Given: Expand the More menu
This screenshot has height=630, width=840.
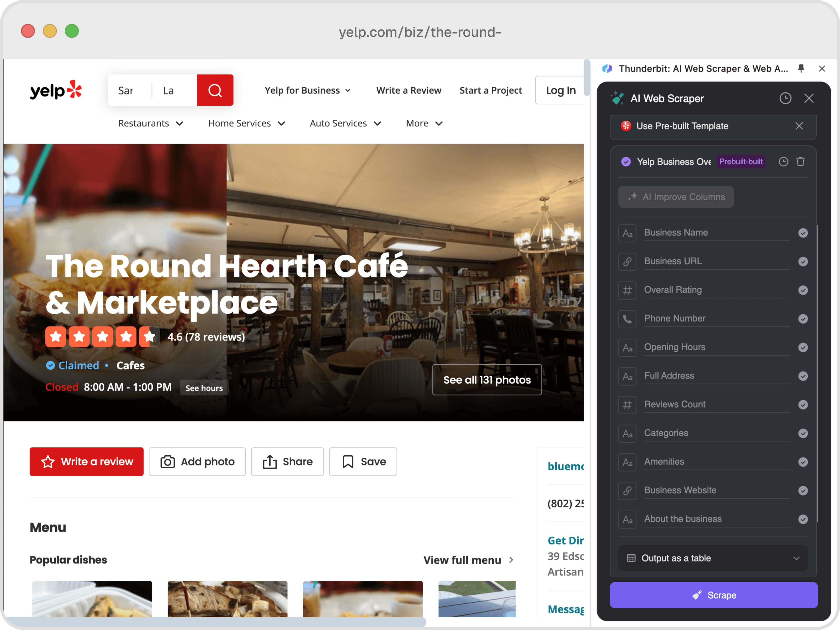Looking at the screenshot, I should 424,123.
